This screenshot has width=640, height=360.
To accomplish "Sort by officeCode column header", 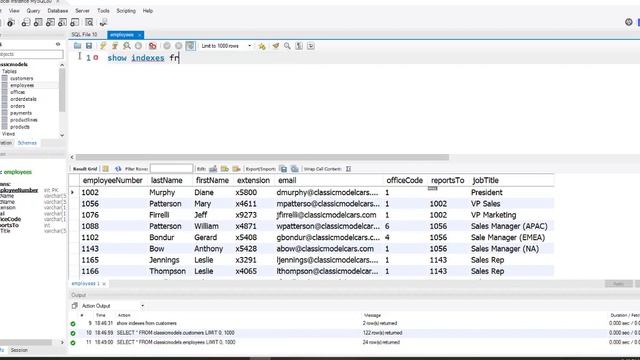I will click(404, 180).
